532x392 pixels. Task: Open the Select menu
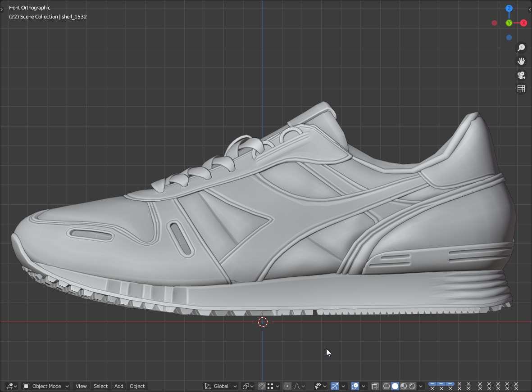coord(100,386)
